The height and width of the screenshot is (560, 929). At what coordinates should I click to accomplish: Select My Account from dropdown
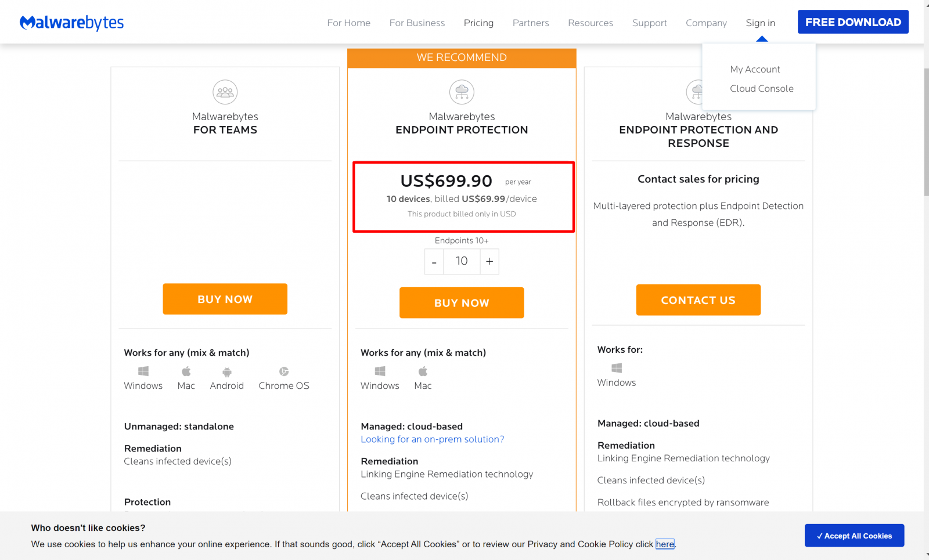click(x=755, y=69)
